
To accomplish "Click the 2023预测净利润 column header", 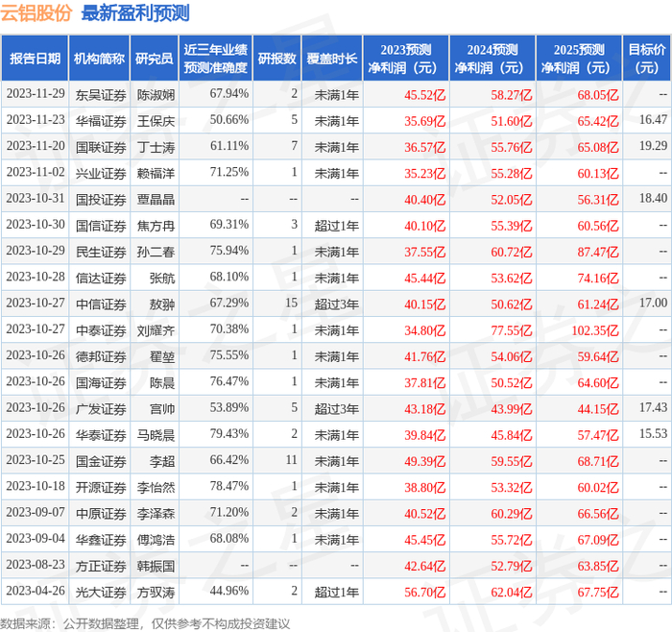I will click(406, 59).
